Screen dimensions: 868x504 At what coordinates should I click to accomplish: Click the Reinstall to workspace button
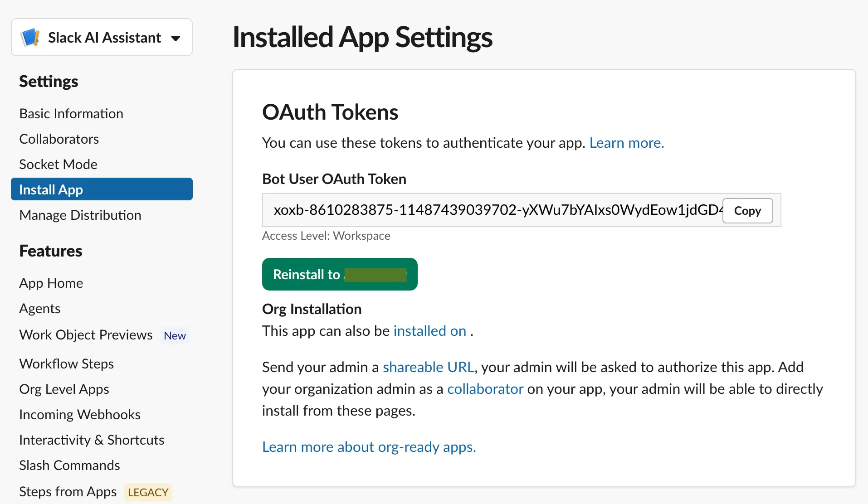(x=340, y=274)
